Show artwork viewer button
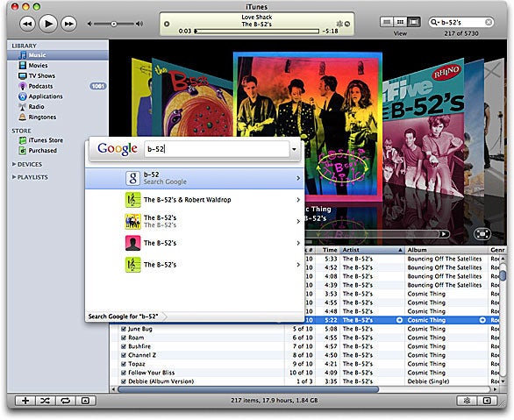514x420 pixels. [x=86, y=401]
